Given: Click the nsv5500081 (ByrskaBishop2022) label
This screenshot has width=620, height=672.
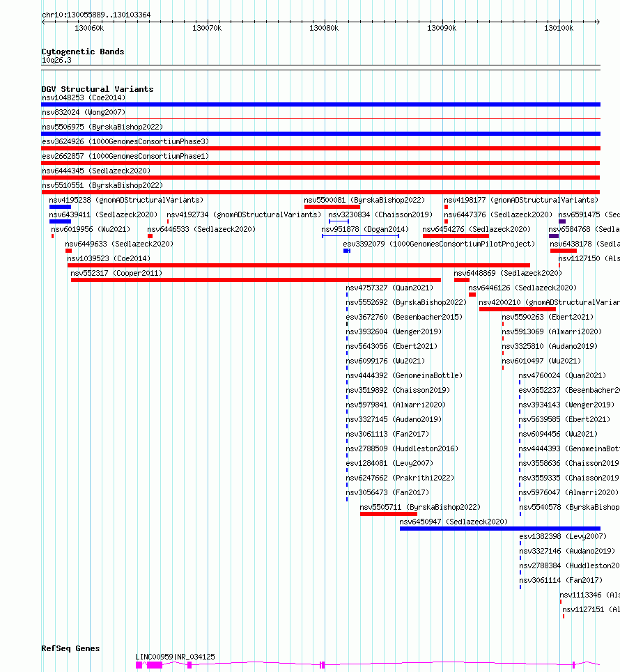Looking at the screenshot, I should coord(364,200).
